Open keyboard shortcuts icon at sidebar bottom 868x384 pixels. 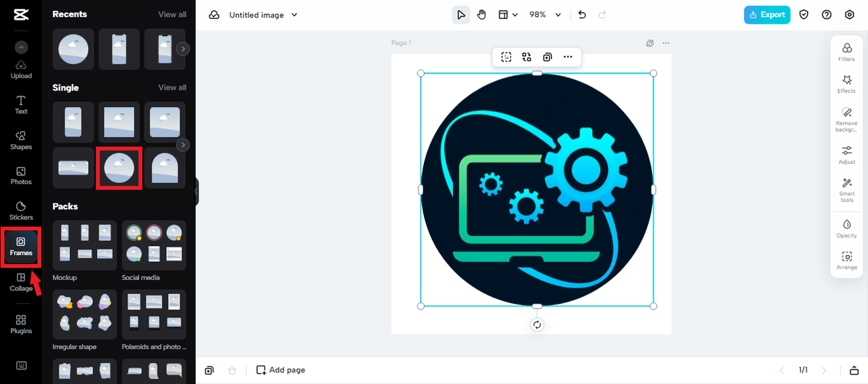21,365
